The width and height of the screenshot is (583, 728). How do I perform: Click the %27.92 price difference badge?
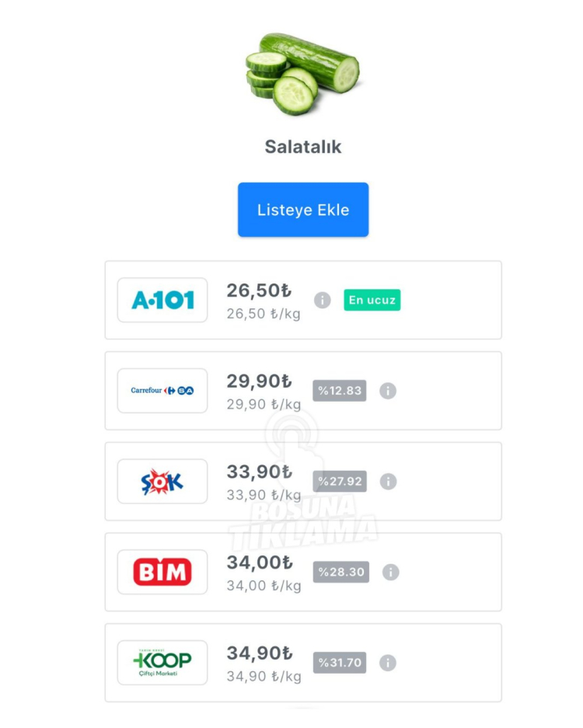[340, 482]
